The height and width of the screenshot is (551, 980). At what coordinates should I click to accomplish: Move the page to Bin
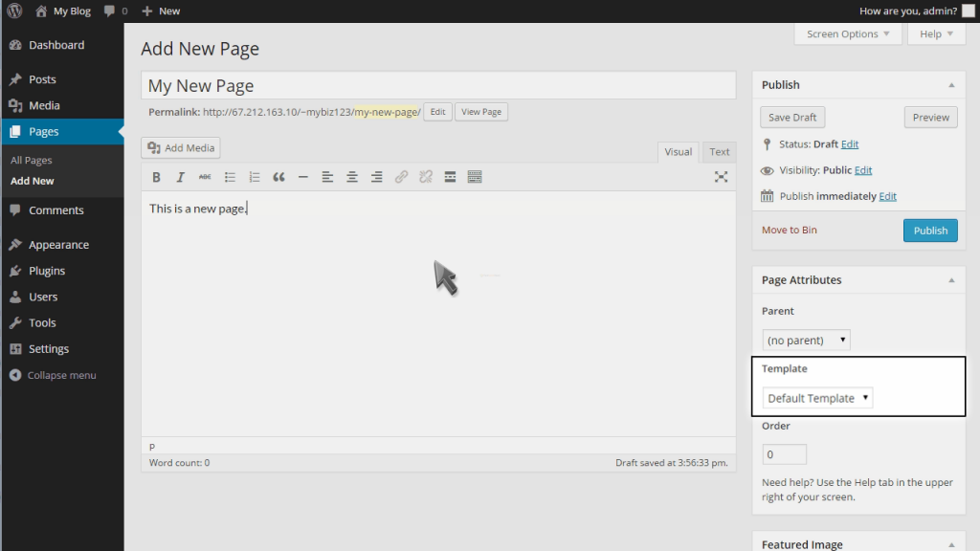pos(789,230)
